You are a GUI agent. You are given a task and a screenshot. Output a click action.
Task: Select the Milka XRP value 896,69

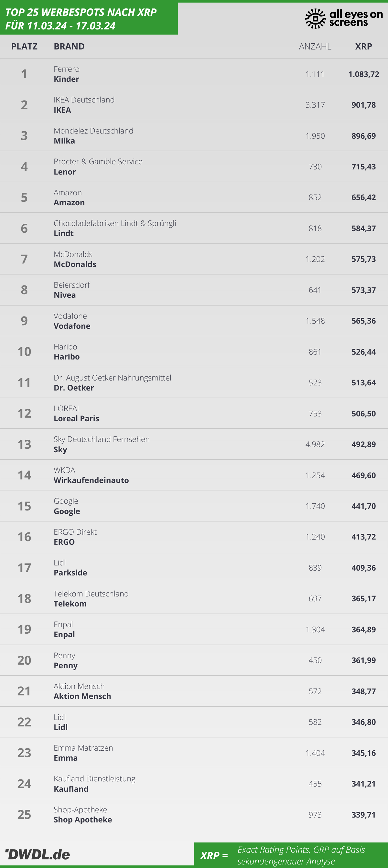[363, 136]
